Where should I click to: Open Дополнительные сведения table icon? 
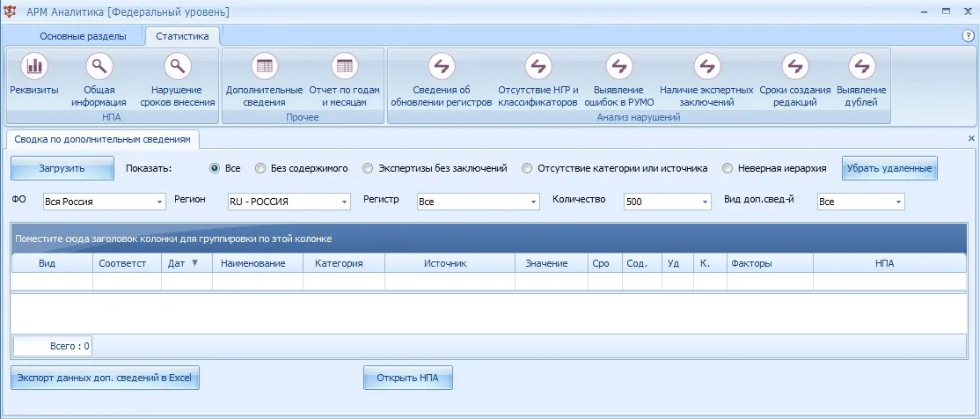265,65
